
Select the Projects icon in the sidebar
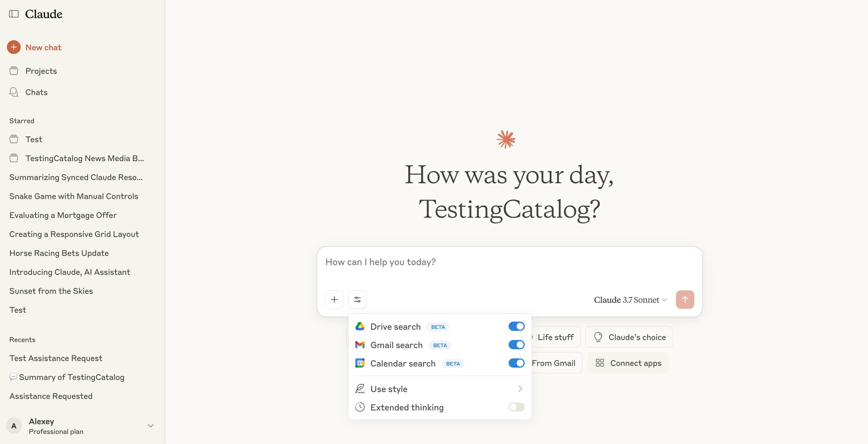14,71
